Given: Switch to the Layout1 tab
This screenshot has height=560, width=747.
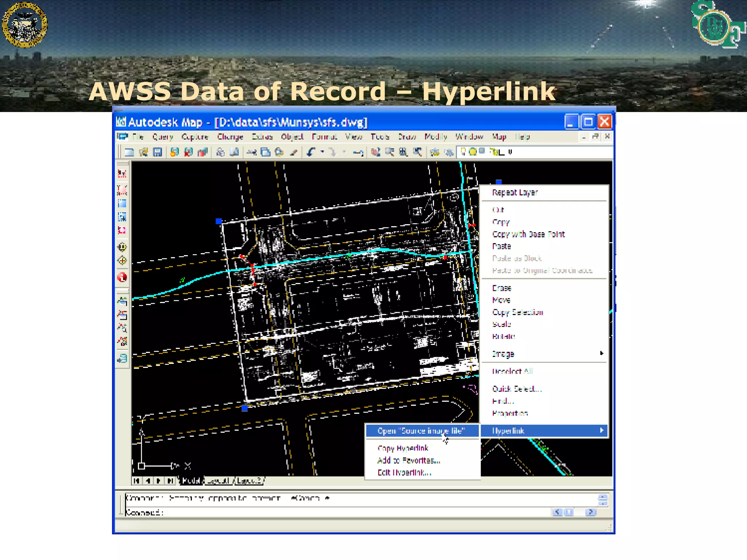Looking at the screenshot, I should click(218, 481).
